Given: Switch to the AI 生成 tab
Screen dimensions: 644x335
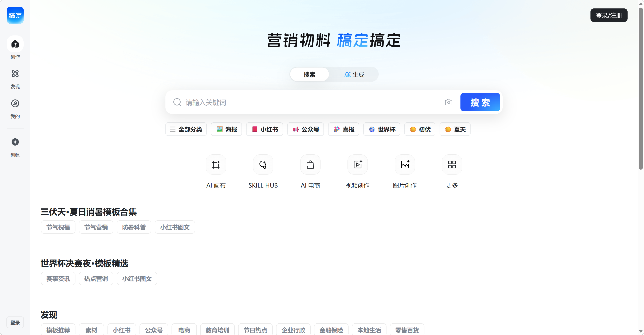Looking at the screenshot, I should [354, 74].
